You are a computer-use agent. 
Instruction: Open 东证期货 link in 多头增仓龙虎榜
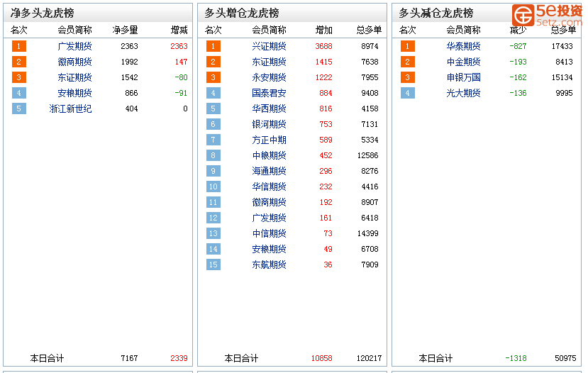(x=269, y=62)
